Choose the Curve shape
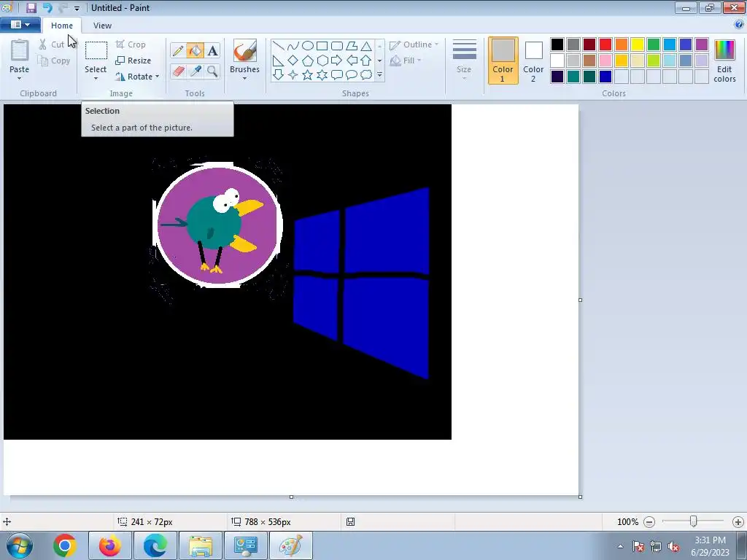Viewport: 747px width, 560px height. click(x=293, y=46)
